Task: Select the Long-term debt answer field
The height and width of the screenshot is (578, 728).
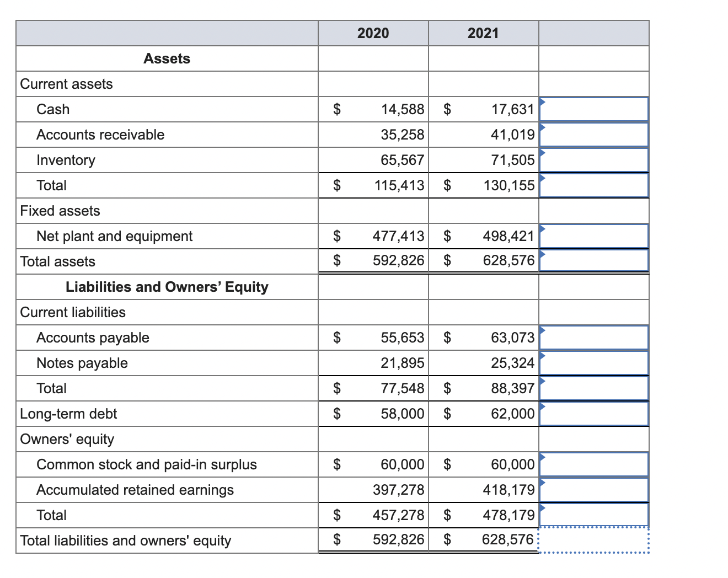Action: point(594,414)
